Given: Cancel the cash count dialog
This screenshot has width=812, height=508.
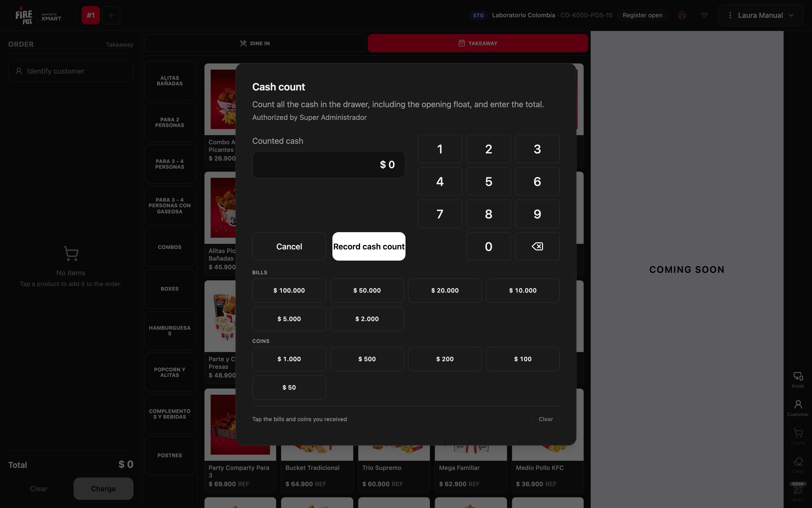Looking at the screenshot, I should tap(289, 246).
